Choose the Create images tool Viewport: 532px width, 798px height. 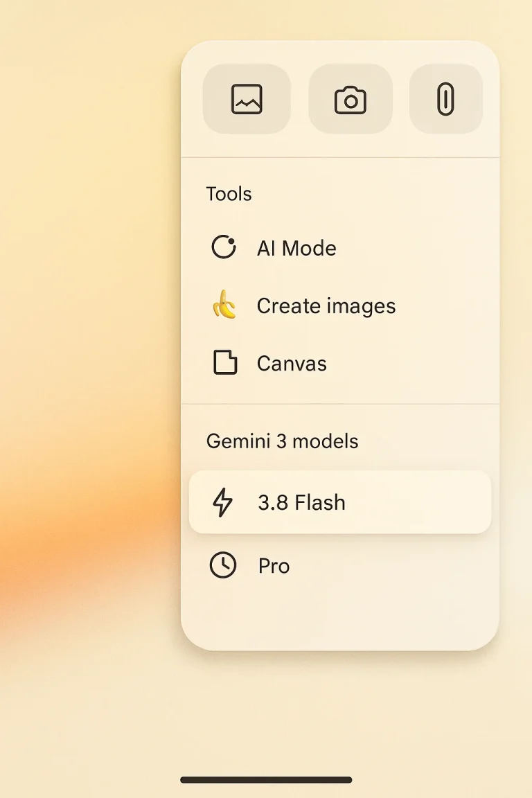(x=340, y=305)
